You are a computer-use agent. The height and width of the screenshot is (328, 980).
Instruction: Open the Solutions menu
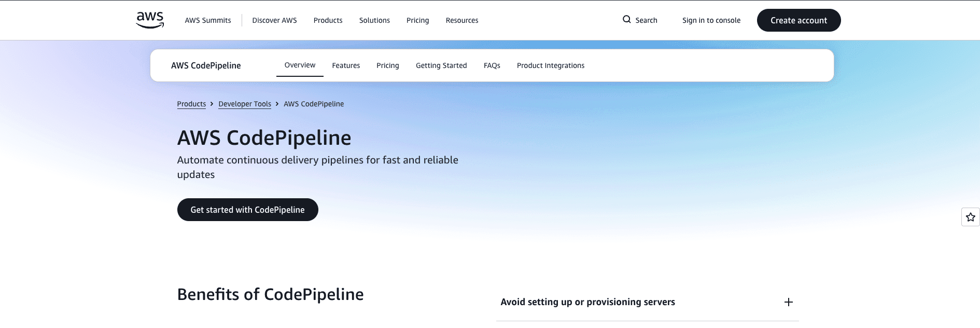[374, 20]
